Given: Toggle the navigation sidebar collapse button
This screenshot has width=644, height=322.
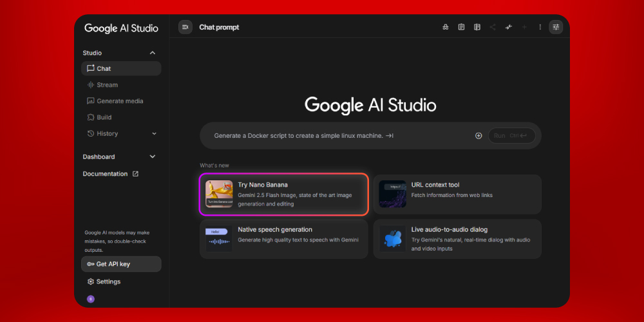Looking at the screenshot, I should [185, 27].
